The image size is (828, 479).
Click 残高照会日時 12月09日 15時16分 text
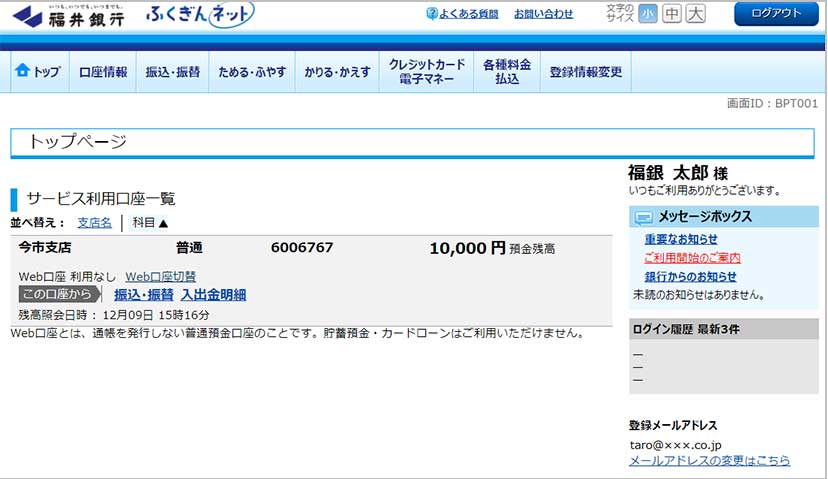114,315
